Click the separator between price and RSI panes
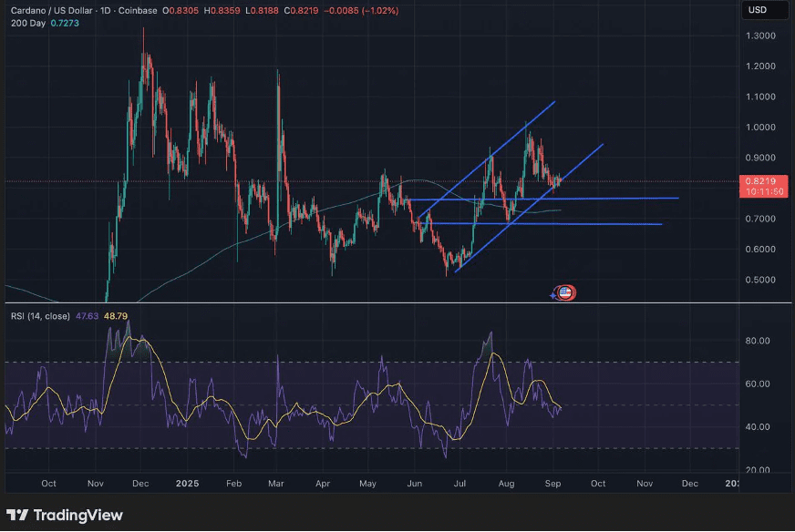 pos(365,302)
